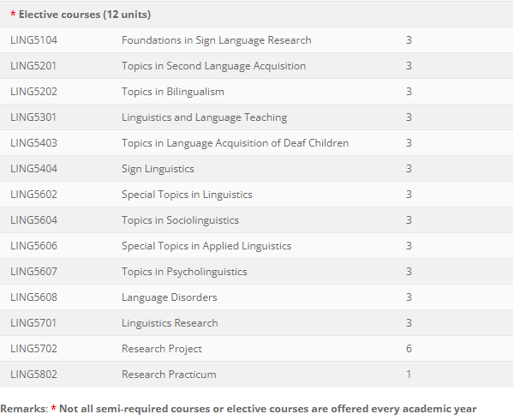Click the Elective courses (12 units) header
Viewport: 514px width, 420px height.
81,15
